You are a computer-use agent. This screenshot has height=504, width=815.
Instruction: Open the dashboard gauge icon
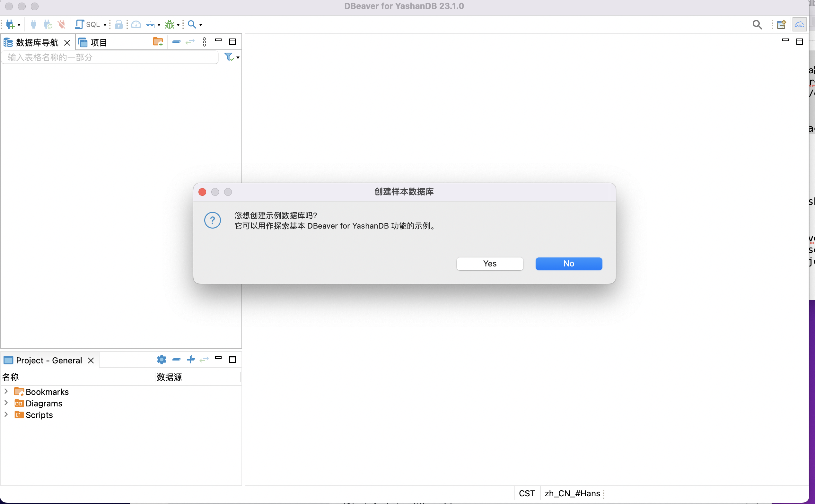[x=136, y=24]
